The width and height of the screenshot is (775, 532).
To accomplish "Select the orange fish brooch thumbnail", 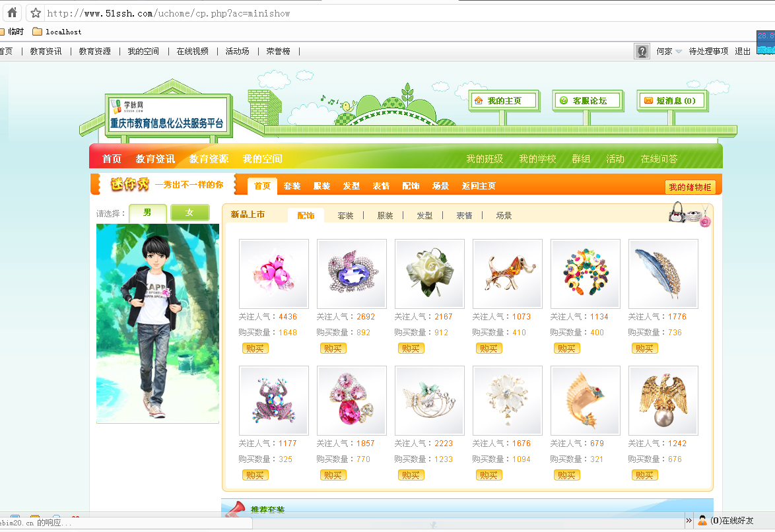I will point(585,401).
